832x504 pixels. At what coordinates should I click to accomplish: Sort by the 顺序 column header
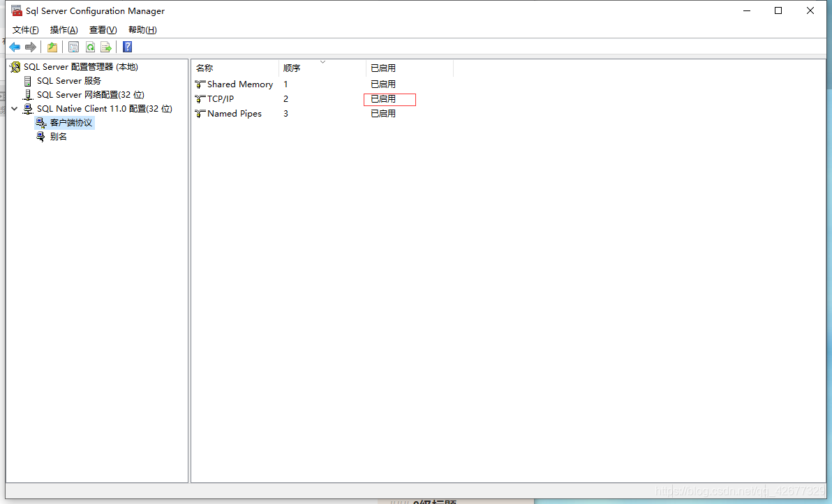(x=322, y=68)
